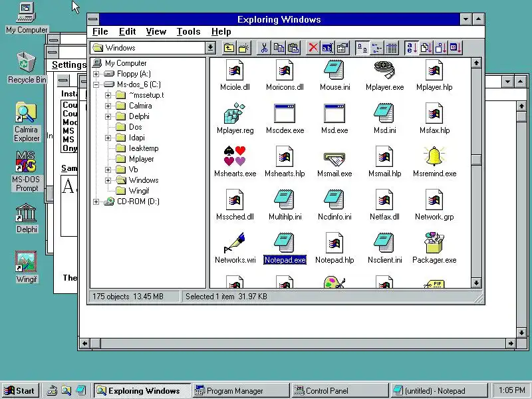The height and width of the screenshot is (399, 532).
Task: Switch to Control Panel taskbar button
Action: (340, 391)
